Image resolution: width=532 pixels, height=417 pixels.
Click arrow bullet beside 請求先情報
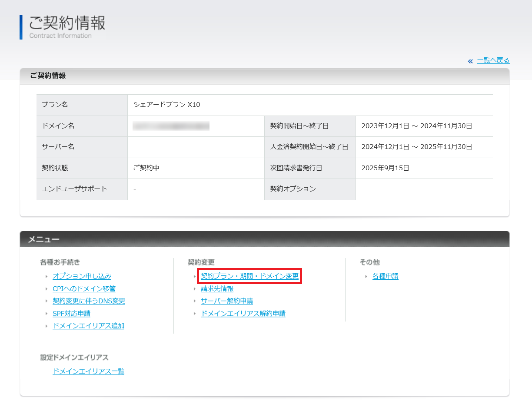pos(195,289)
